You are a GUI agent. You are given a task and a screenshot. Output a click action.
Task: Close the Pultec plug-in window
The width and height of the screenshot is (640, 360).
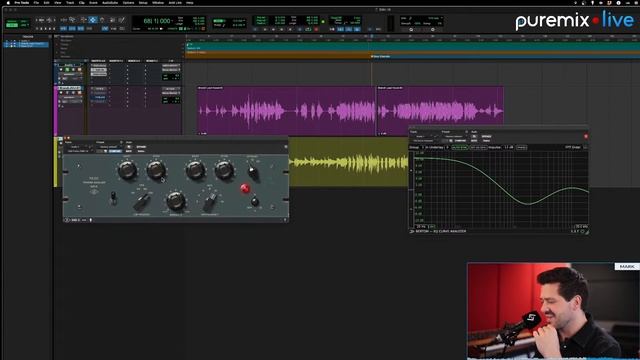tap(65, 138)
